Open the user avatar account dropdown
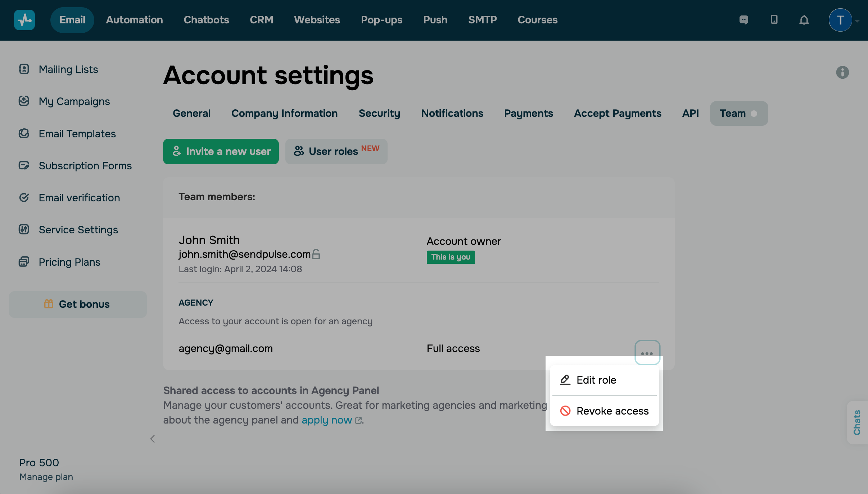Screen dimensions: 868x494 point(841,20)
